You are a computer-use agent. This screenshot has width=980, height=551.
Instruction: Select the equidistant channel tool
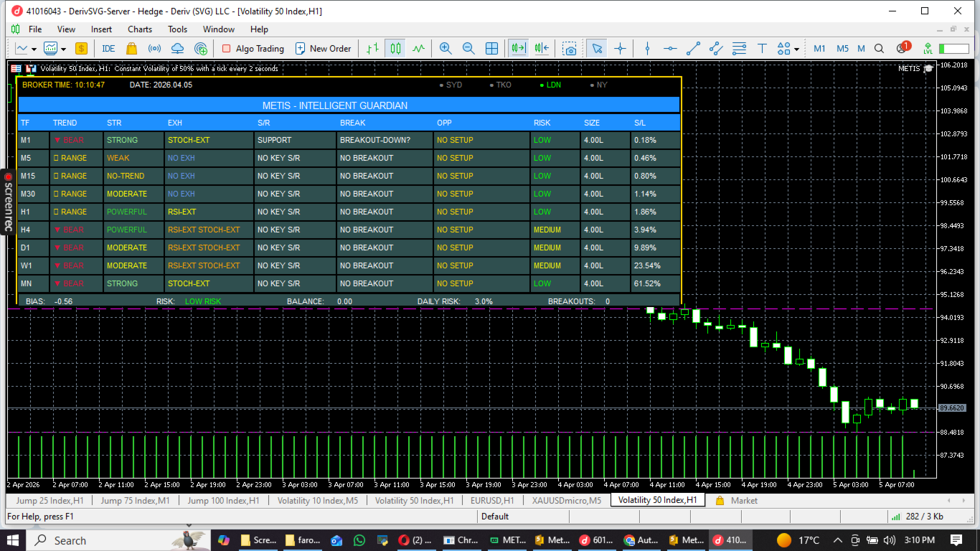(x=716, y=49)
